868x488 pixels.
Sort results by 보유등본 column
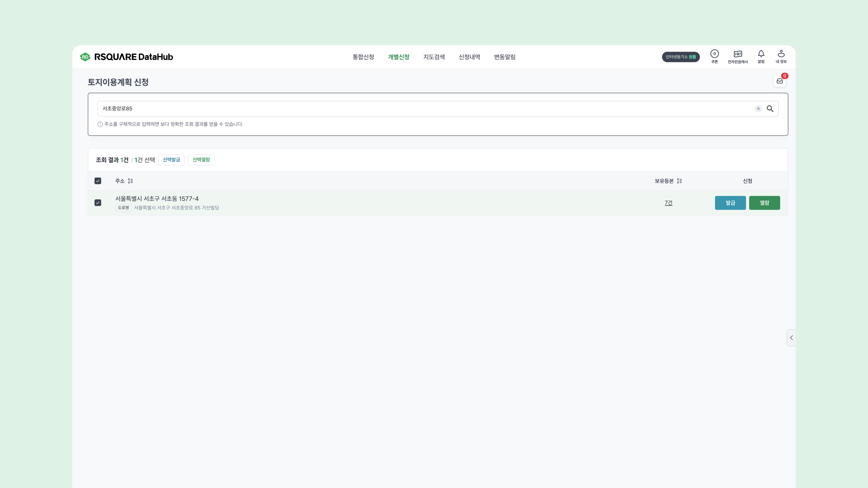click(679, 181)
